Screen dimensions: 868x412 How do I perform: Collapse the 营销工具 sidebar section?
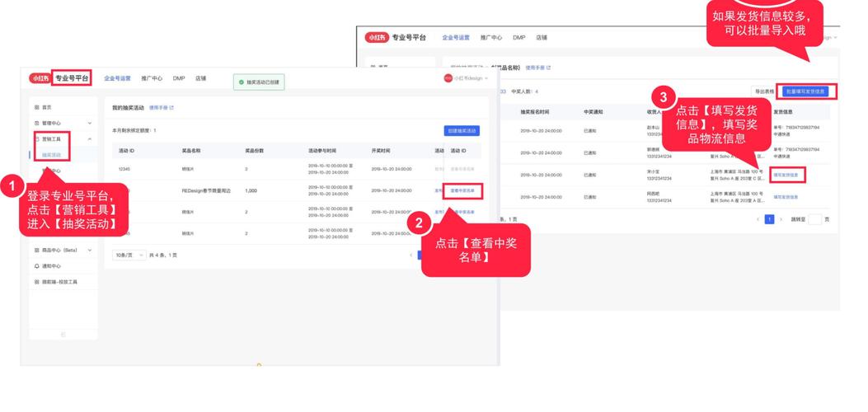(x=90, y=139)
